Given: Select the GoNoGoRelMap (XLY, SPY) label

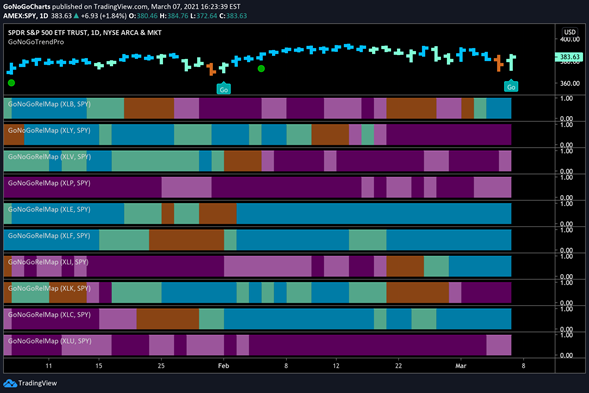Looking at the screenshot, I should pyautogui.click(x=49, y=130).
